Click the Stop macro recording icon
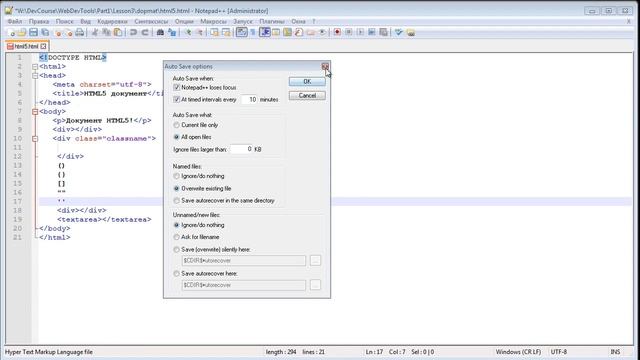The height and width of the screenshot is (360, 640). (x=349, y=32)
